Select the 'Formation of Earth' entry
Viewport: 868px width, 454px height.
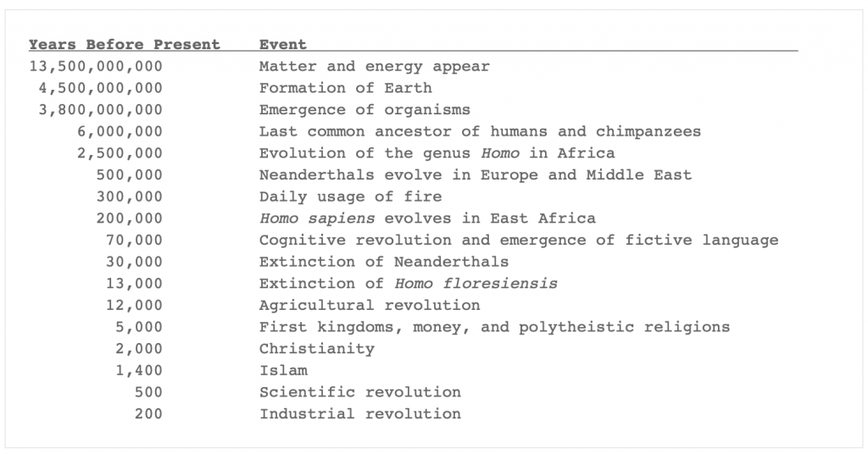pyautogui.click(x=346, y=88)
